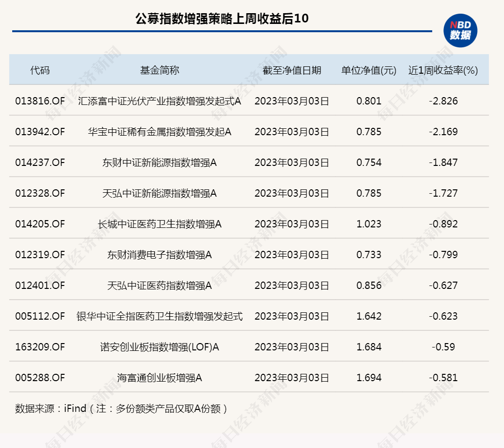Click fund name 东财消费电子指数增强A

[159, 255]
